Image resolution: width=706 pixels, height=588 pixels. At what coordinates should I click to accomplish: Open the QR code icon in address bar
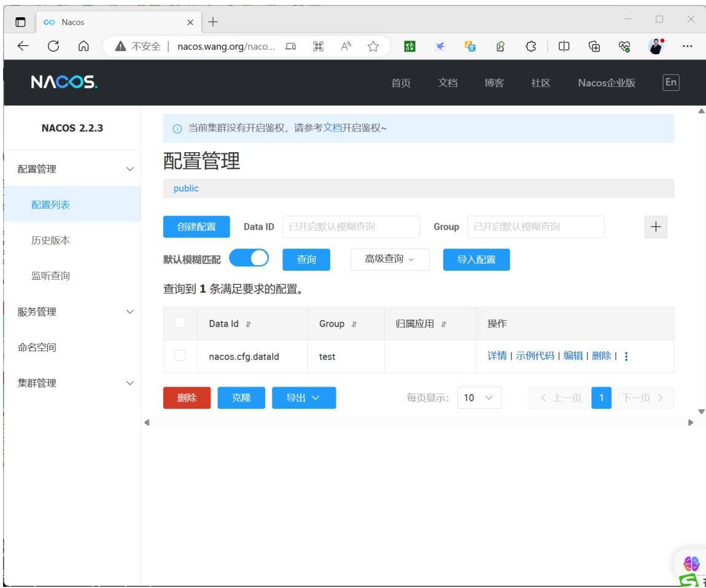pyautogui.click(x=319, y=46)
